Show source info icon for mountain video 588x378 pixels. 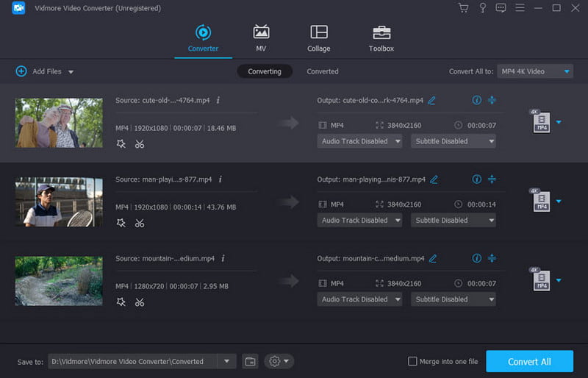coord(223,259)
